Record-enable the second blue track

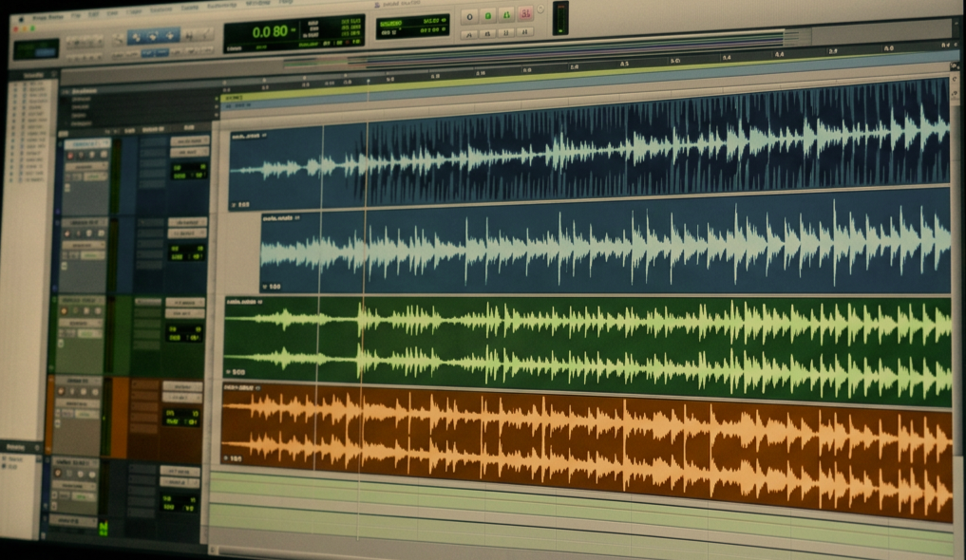(67, 234)
